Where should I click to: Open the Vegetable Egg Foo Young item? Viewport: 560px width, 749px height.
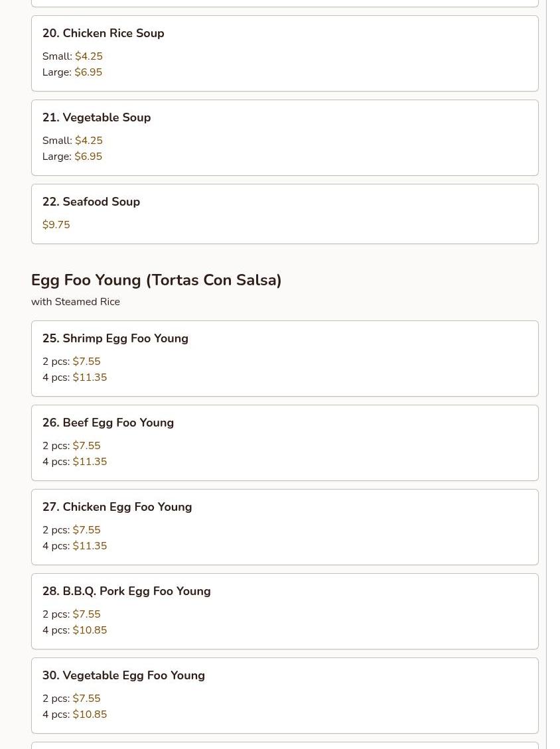click(123, 675)
